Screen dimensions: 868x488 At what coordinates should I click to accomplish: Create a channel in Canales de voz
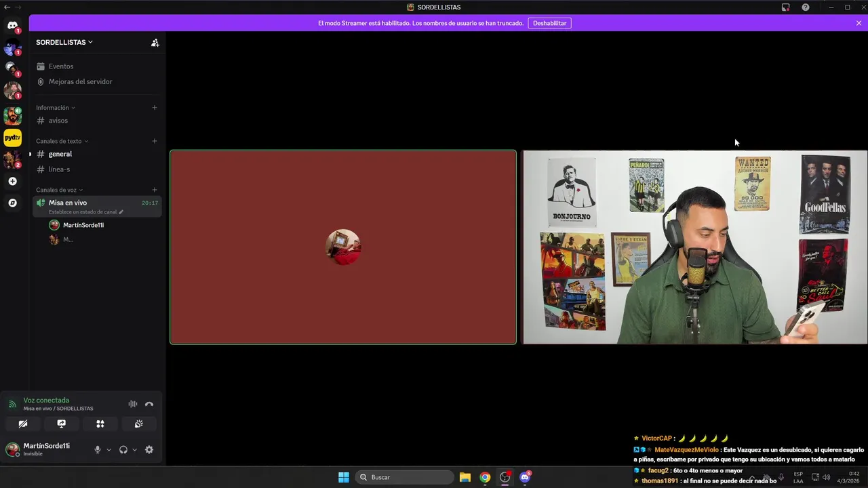pyautogui.click(x=155, y=190)
